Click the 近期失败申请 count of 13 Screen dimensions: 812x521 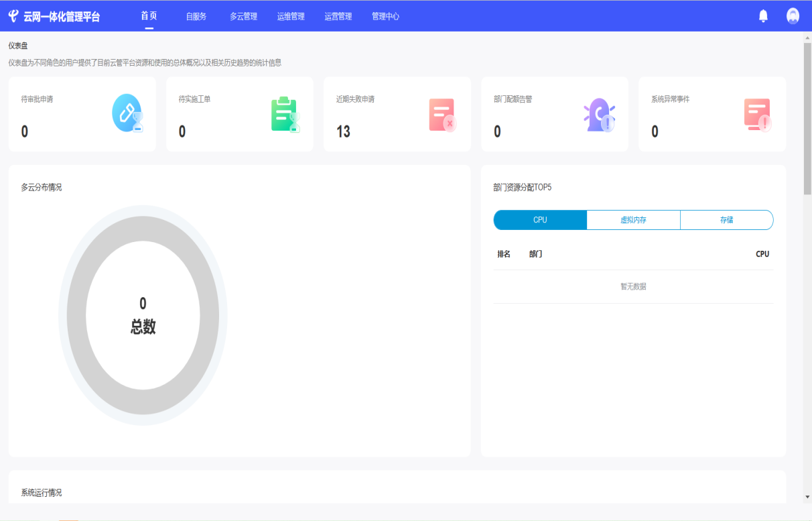click(x=343, y=131)
